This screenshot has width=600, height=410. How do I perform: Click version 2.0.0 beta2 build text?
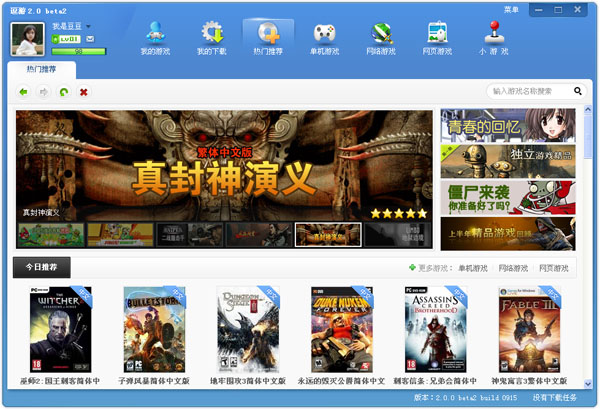click(465, 398)
